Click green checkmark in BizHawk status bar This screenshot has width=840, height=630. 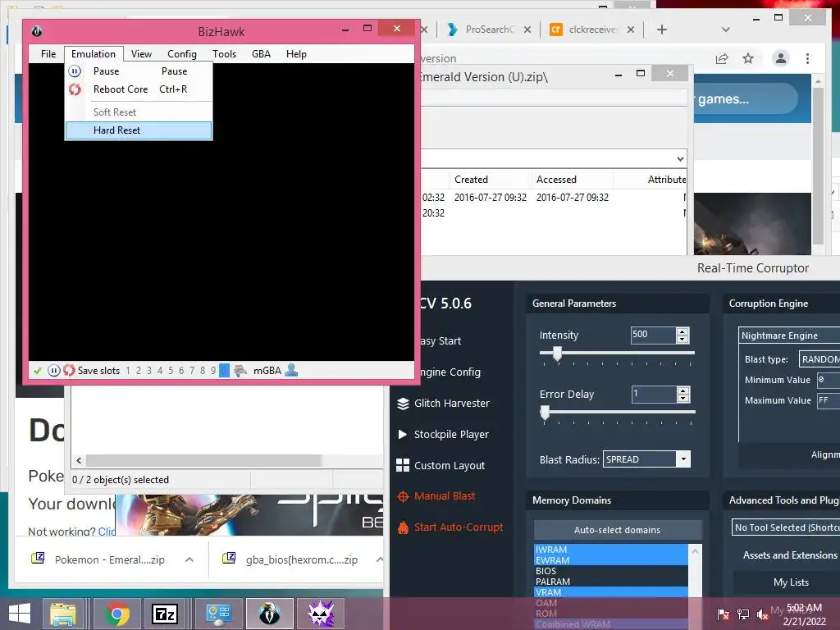coord(38,370)
